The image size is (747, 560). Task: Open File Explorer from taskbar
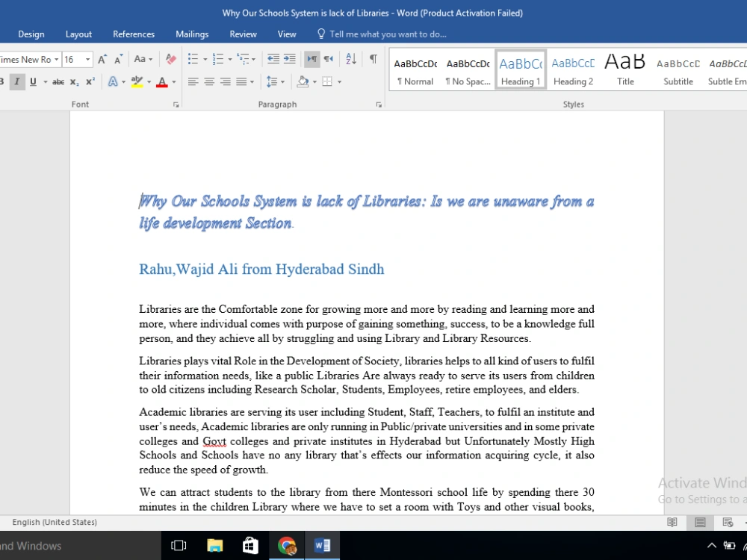pyautogui.click(x=215, y=546)
